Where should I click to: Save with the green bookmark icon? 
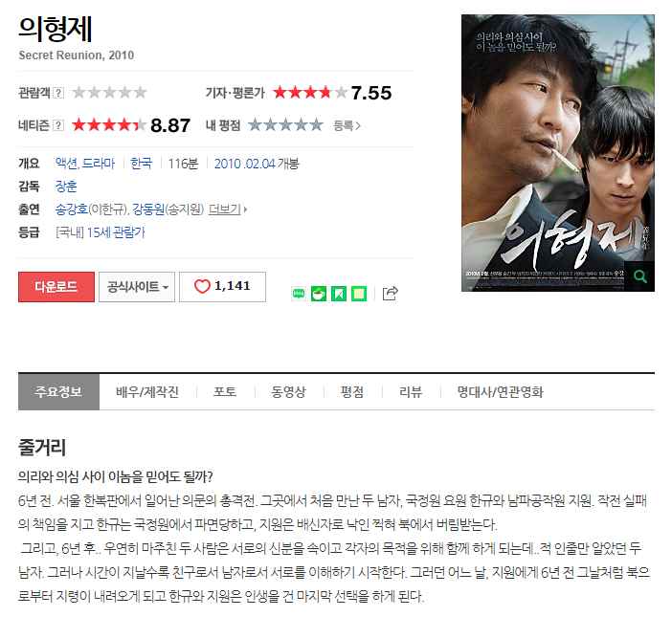pos(339,294)
